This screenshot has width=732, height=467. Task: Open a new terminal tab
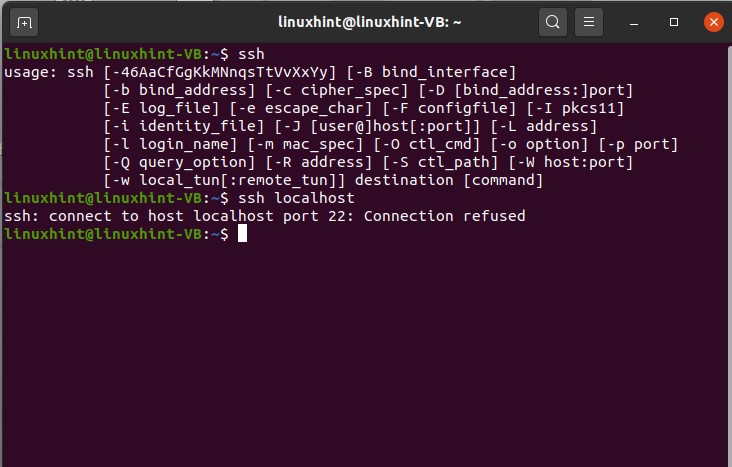(x=24, y=21)
